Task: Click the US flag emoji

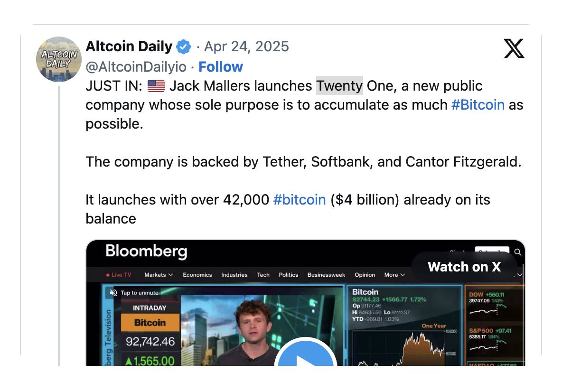Action: pyautogui.click(x=156, y=86)
